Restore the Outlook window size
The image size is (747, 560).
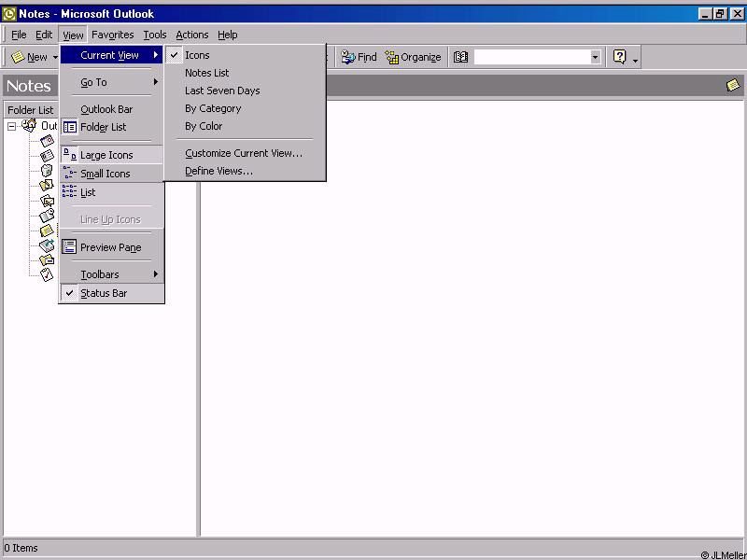pyautogui.click(x=719, y=14)
